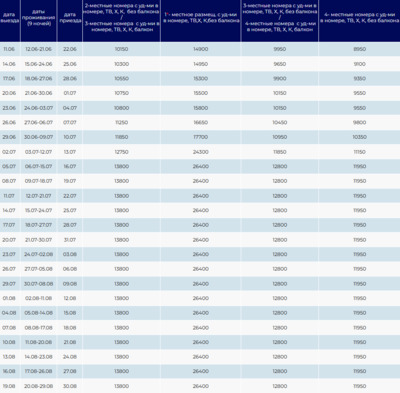
Task: Click the 16650 price cell
Action: (201, 122)
